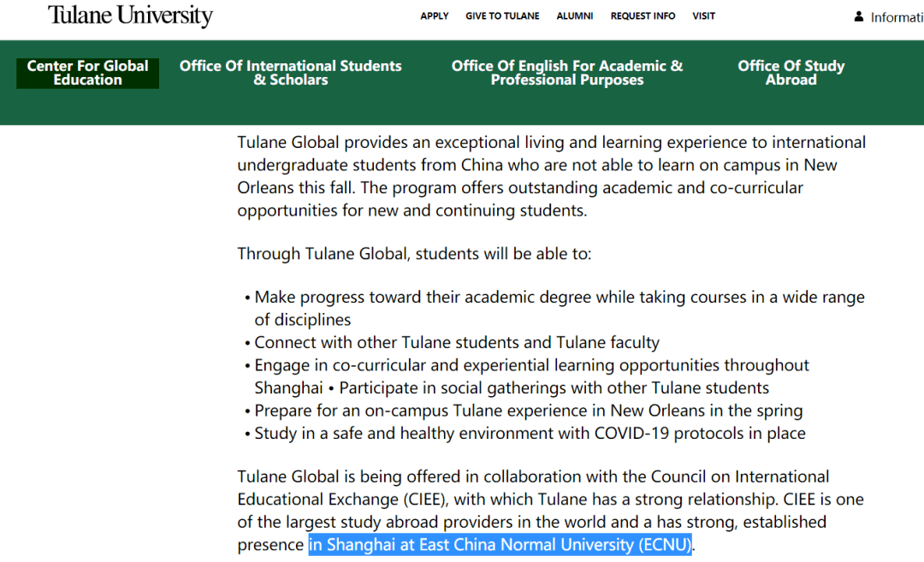Open Office Of English For Academic & Professional Purposes
The image size is (924, 562).
click(x=566, y=73)
